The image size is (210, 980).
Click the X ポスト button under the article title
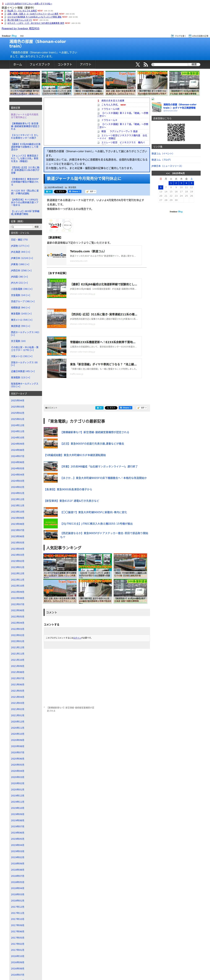(x=60, y=191)
